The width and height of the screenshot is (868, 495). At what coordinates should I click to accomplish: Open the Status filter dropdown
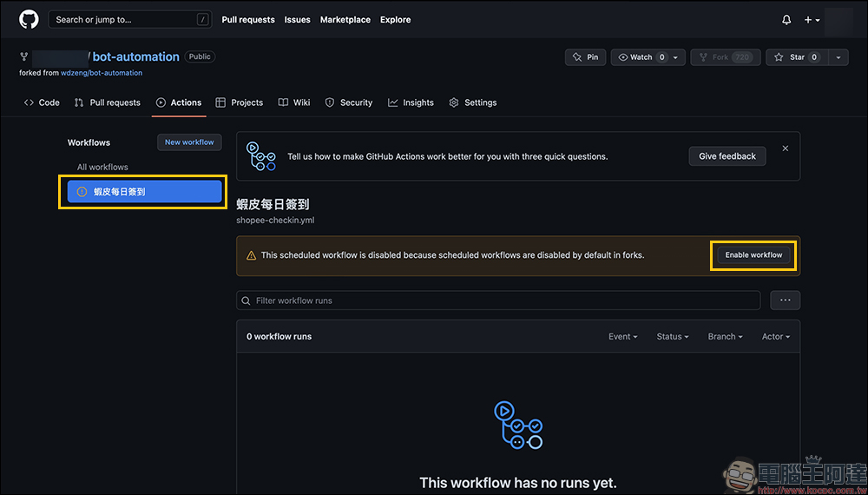pyautogui.click(x=672, y=337)
